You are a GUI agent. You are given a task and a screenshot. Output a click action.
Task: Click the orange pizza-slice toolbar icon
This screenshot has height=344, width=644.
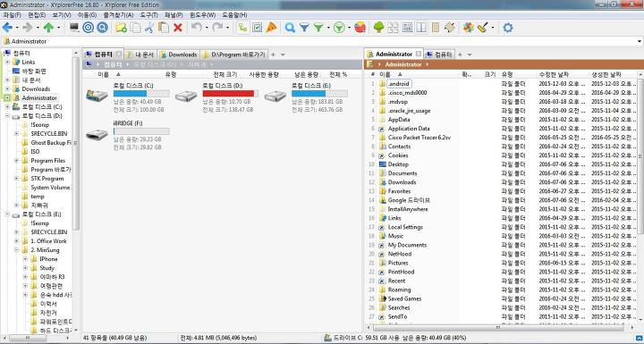272,28
